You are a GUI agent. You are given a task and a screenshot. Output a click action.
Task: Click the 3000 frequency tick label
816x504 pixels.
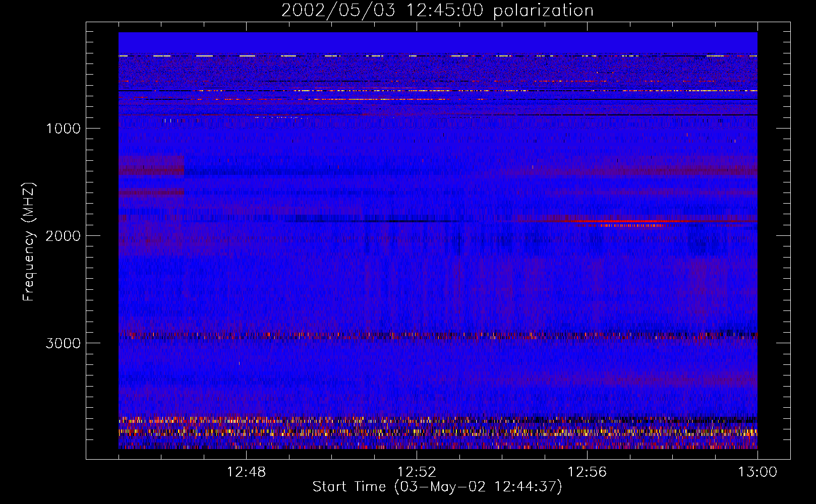(63, 343)
